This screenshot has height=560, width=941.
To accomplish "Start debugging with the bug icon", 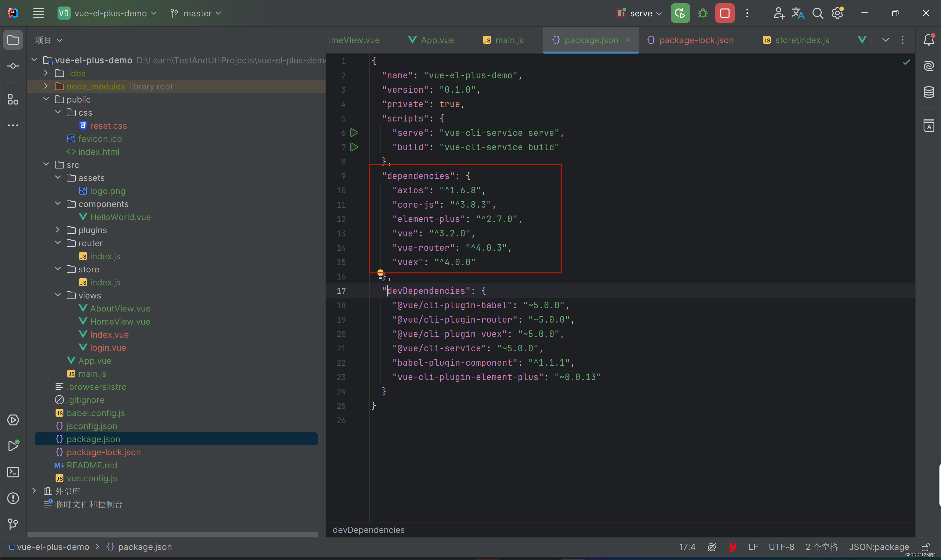I will point(702,12).
